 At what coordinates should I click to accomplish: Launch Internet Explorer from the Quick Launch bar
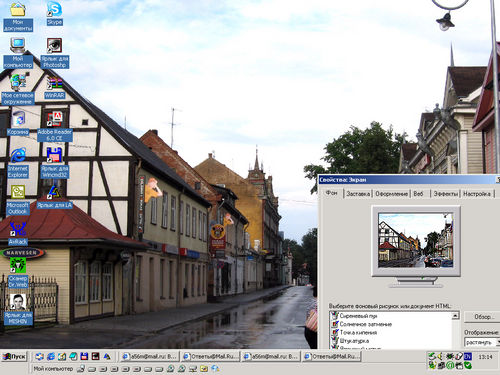(51, 357)
